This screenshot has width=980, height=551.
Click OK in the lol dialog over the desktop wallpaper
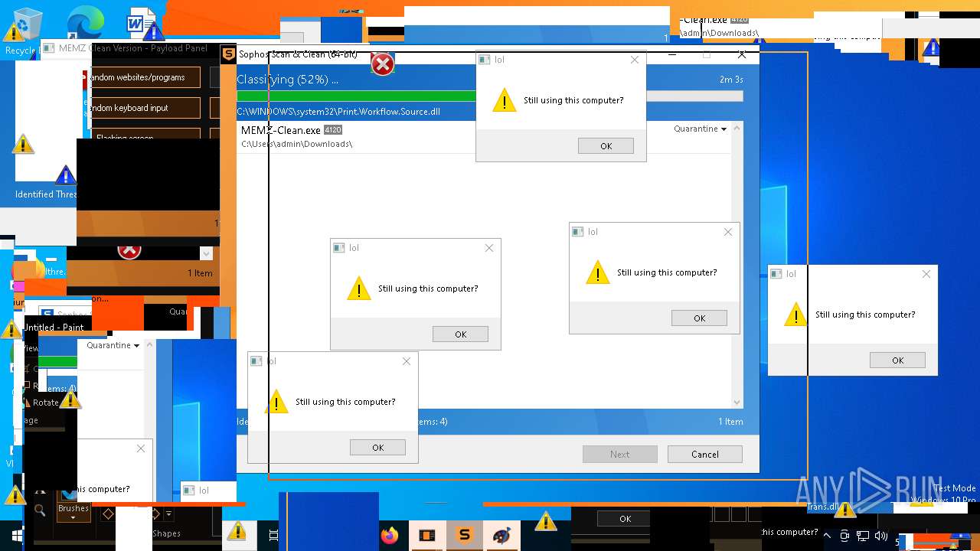click(897, 360)
